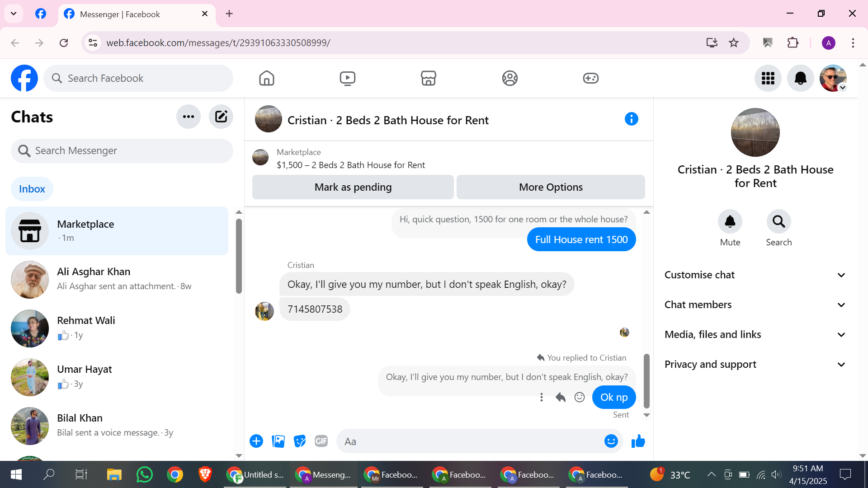The image size is (868, 488).
Task: Click Mark as pending button
Action: (353, 187)
